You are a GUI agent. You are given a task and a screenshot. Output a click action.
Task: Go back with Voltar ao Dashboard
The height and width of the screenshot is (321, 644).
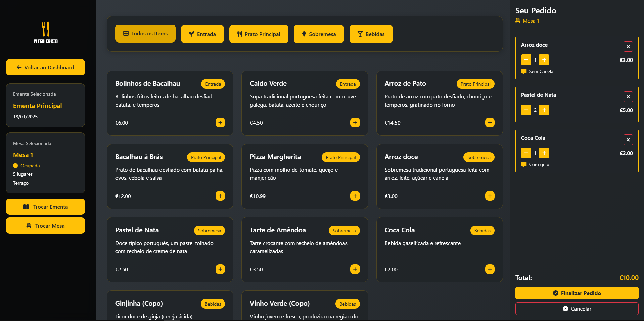[45, 67]
